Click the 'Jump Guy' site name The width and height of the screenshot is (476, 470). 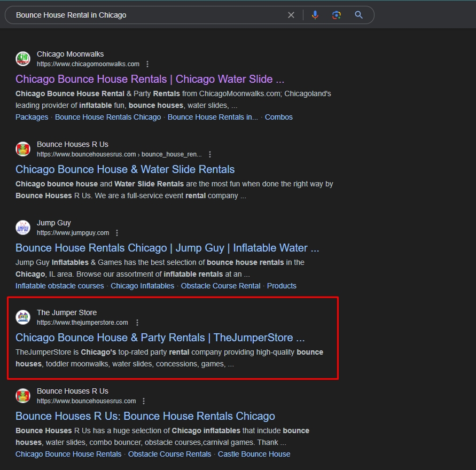tap(54, 223)
